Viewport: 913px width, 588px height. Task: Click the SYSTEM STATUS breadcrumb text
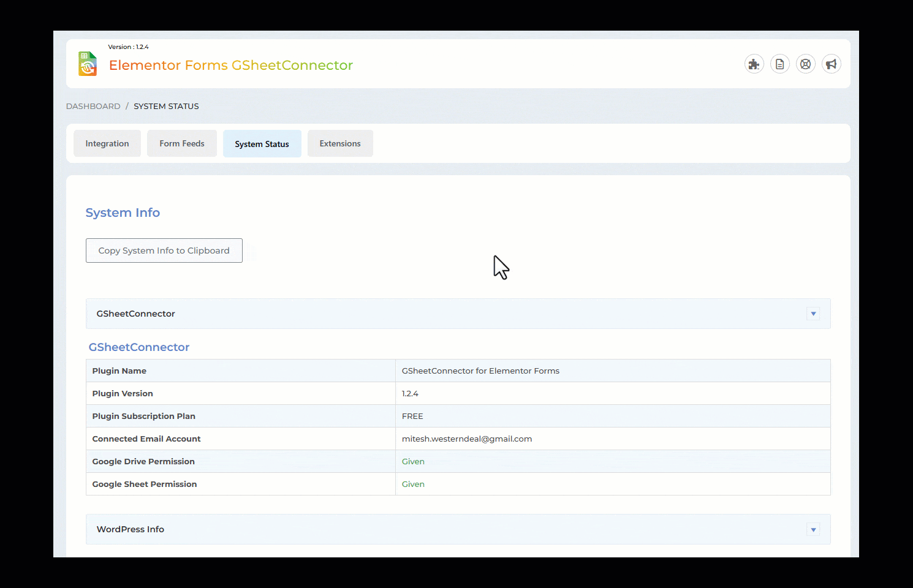coord(167,106)
